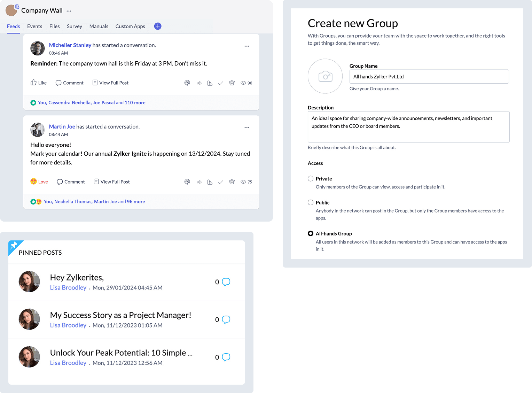View Full Post on Martin Joe's conversation
Screen dimensions: 532x393
tap(111, 182)
